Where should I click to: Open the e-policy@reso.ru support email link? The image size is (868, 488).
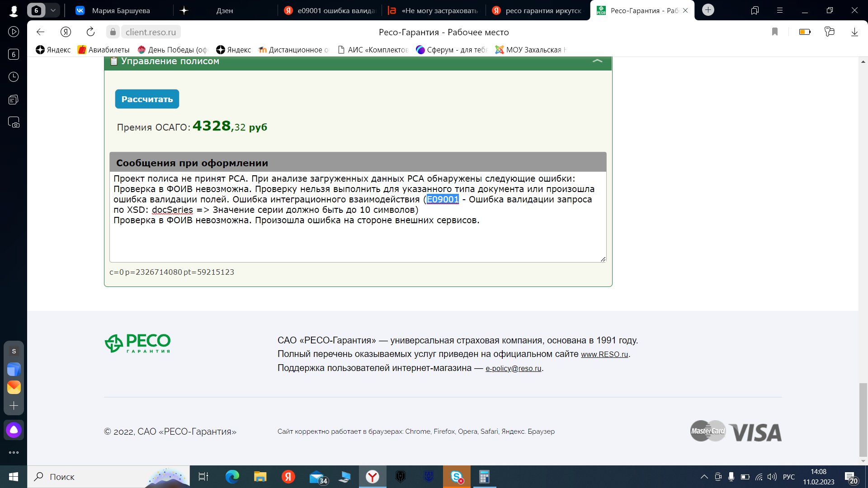tap(513, 368)
